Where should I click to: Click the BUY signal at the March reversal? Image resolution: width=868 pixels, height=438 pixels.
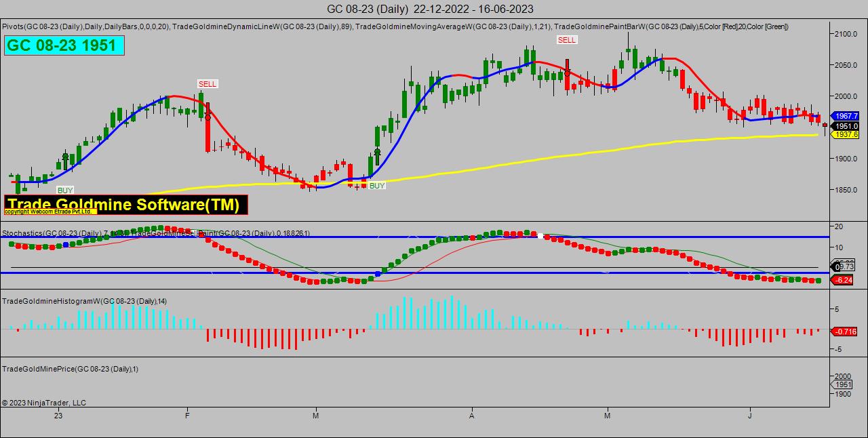coord(376,185)
